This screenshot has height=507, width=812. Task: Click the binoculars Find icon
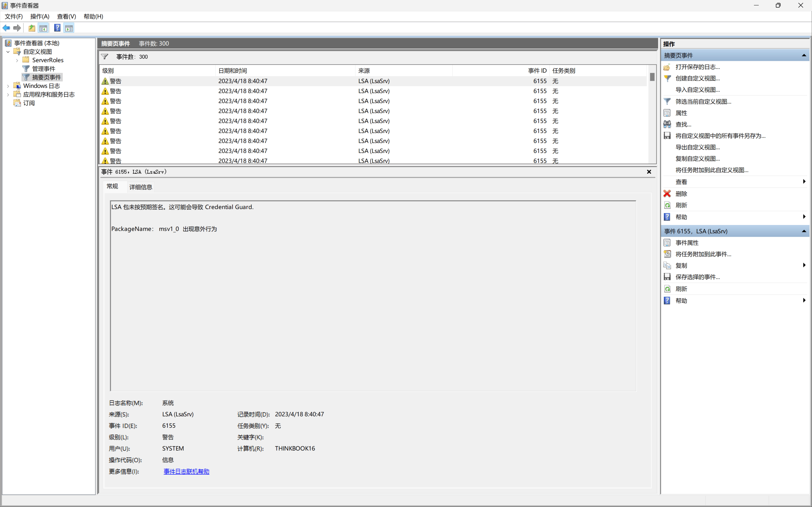(x=667, y=125)
